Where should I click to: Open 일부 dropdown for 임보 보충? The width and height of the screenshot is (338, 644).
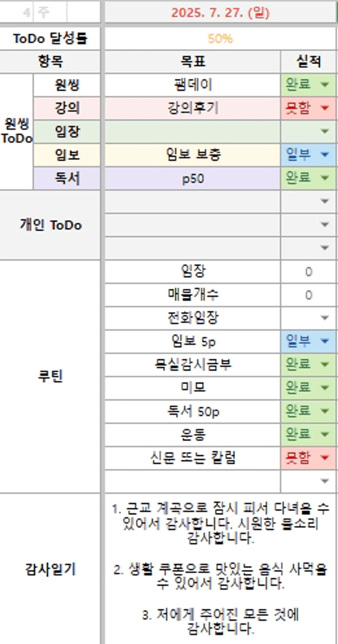(325, 155)
